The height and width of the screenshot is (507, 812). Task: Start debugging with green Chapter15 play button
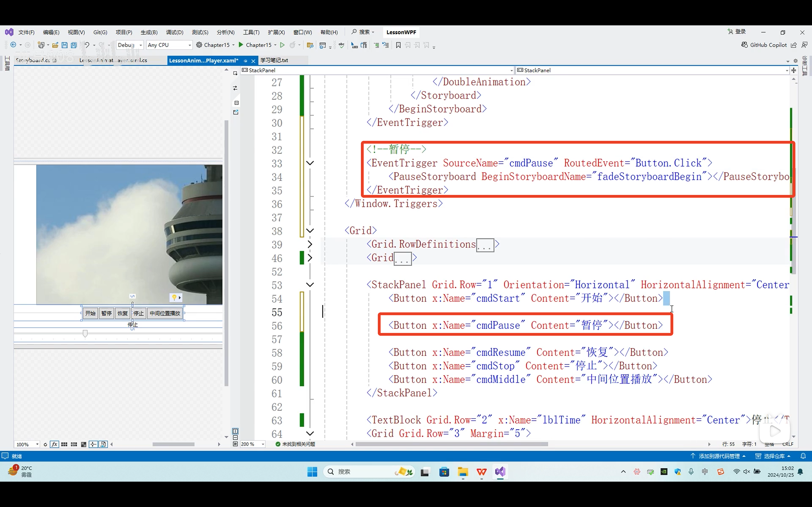[x=241, y=45]
